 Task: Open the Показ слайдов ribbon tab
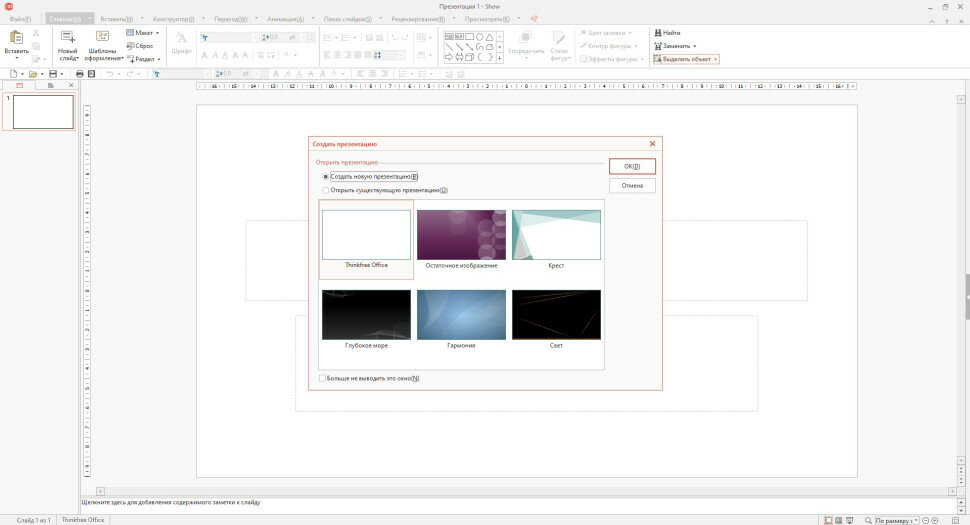click(x=348, y=19)
